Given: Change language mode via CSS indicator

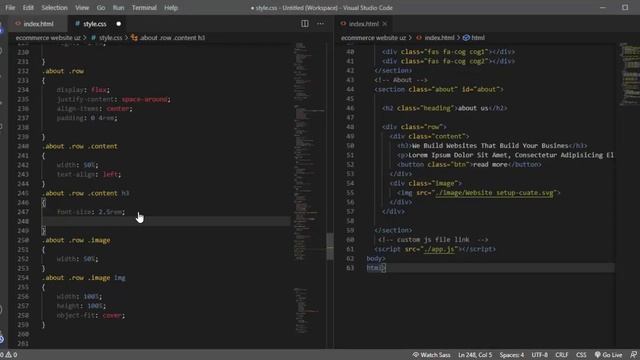Looking at the screenshot, I should pyautogui.click(x=581, y=355).
